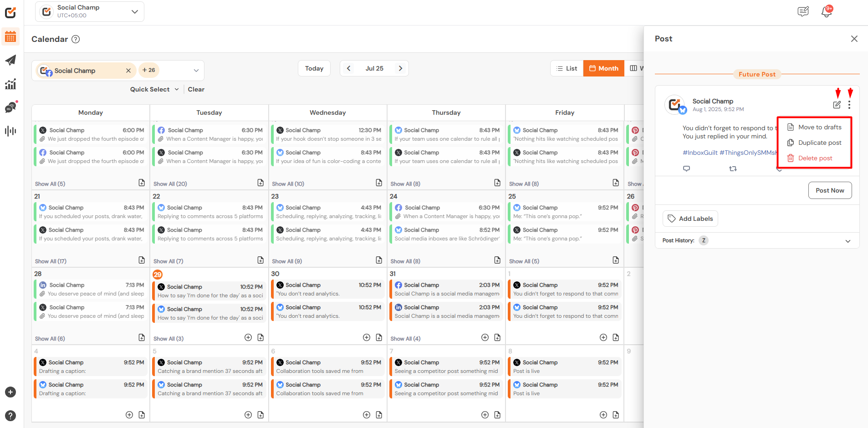Expand the accounts selector dropdown chevron
Image resolution: width=868 pixels, height=428 pixels.
(196, 71)
